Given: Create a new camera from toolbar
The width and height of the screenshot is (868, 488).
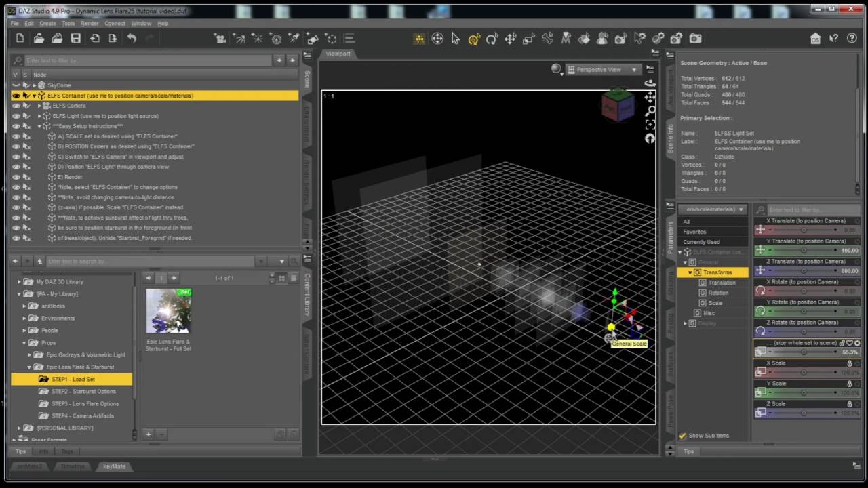Looking at the screenshot, I should [220, 39].
